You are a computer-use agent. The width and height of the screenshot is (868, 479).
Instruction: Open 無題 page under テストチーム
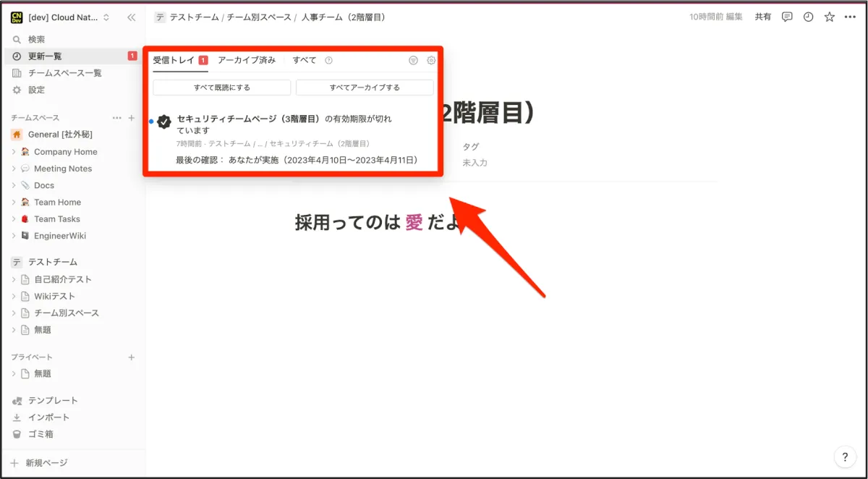pos(43,330)
